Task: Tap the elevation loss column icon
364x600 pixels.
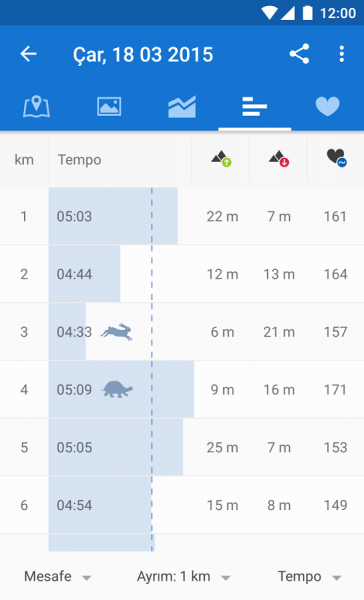Action: pyautogui.click(x=279, y=159)
